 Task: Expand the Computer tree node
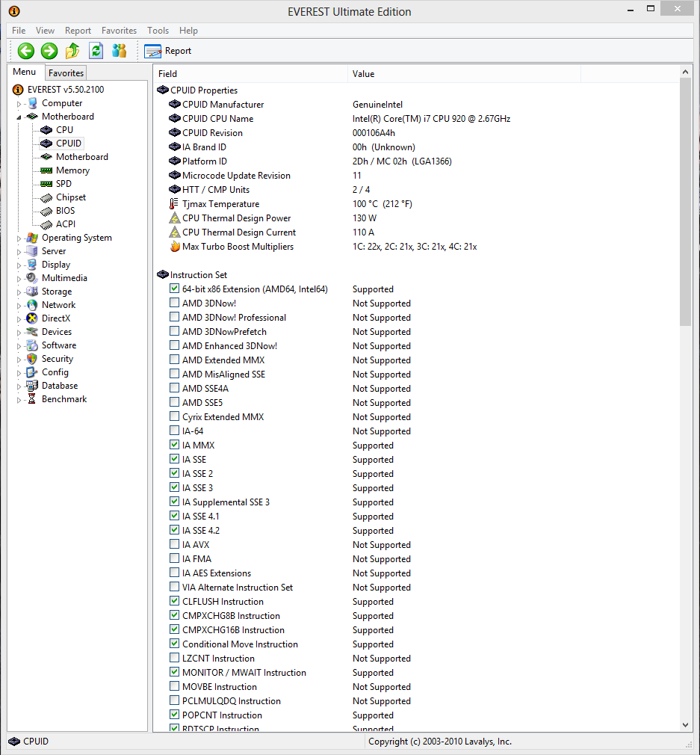tap(19, 103)
